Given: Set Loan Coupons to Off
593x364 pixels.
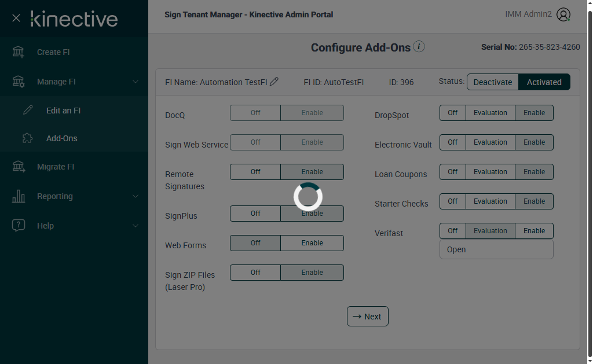Looking at the screenshot, I should [x=453, y=172].
